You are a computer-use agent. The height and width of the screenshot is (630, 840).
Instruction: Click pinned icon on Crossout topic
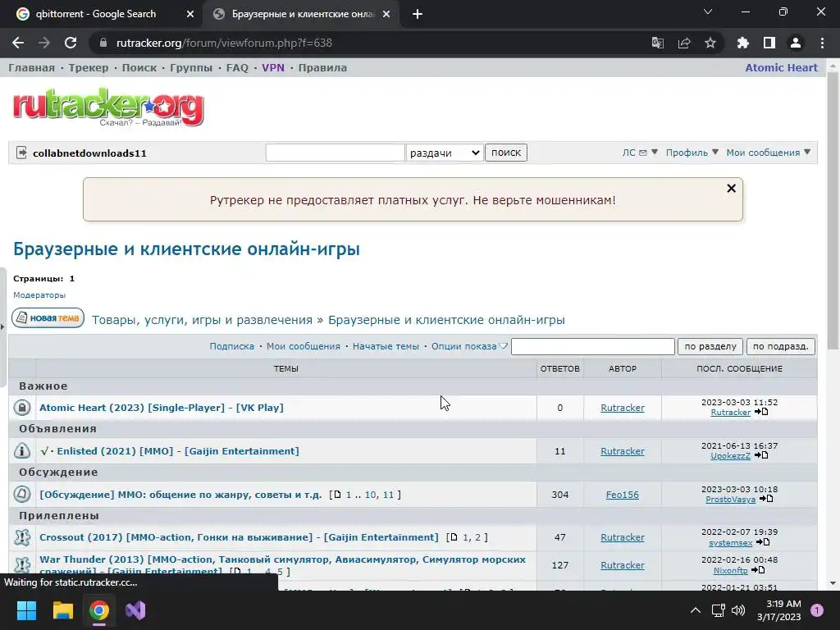tap(22, 537)
